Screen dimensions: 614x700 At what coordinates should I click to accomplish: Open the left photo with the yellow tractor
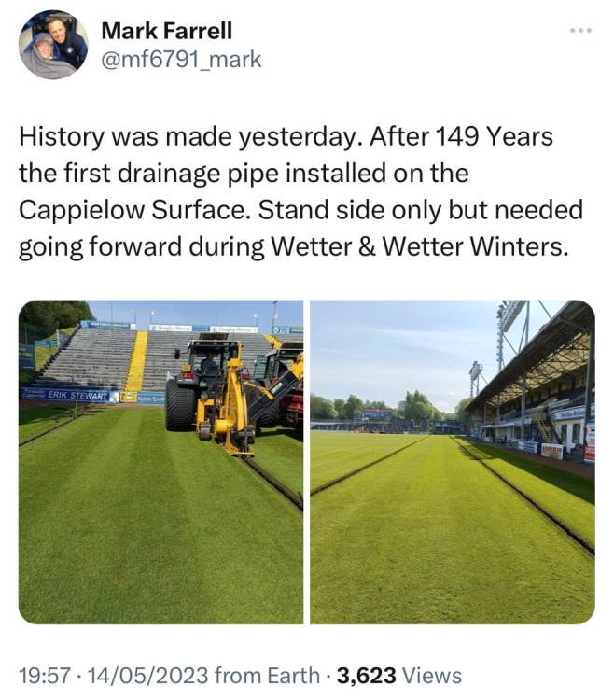160,462
